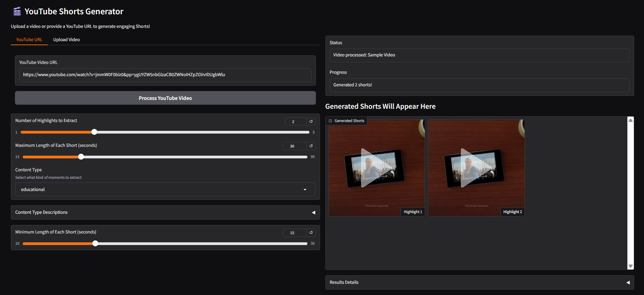Click the 'Select what kind of moments to extract' hint
The height and width of the screenshot is (295, 644).
(49, 177)
